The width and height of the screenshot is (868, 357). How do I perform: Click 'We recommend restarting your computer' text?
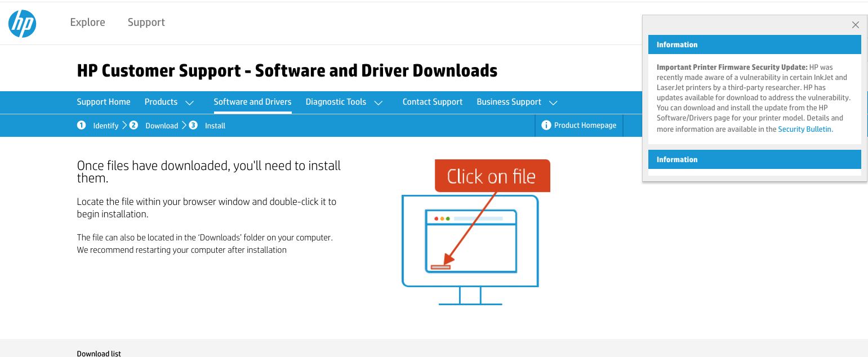(182, 250)
